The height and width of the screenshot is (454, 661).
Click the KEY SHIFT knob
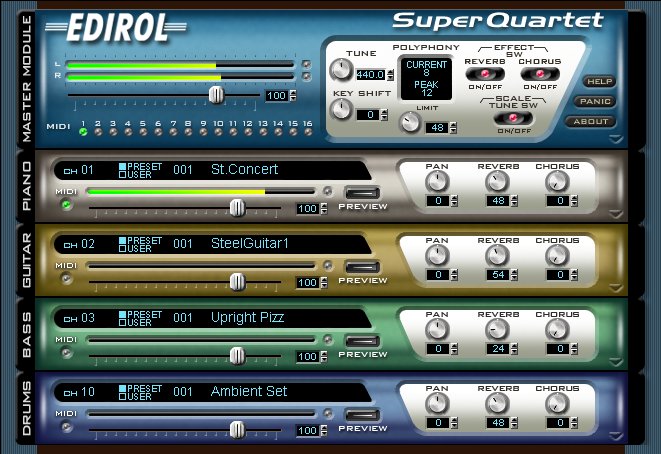point(341,110)
